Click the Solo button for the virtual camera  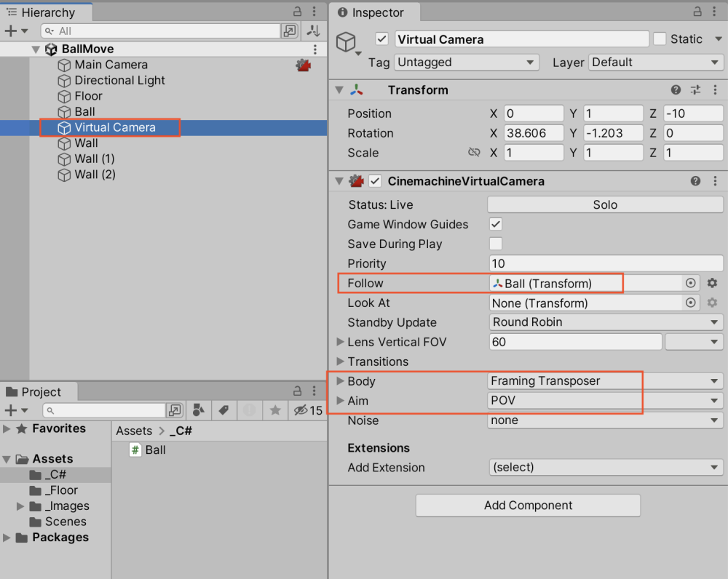(x=605, y=204)
